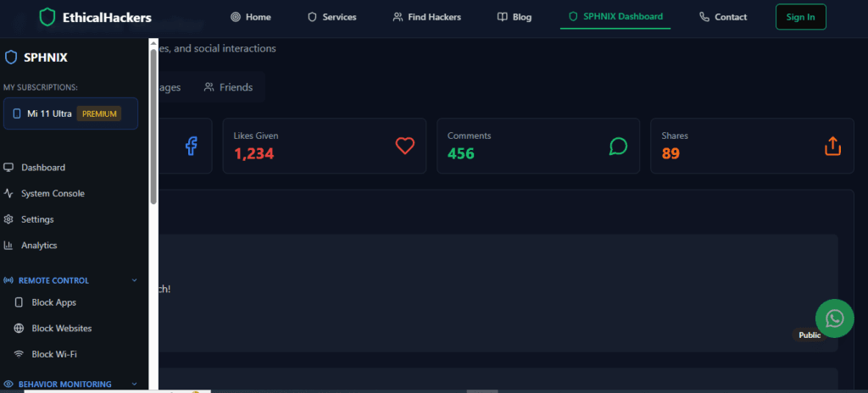Select the Mi 11 Ultra subscription

[x=71, y=113]
